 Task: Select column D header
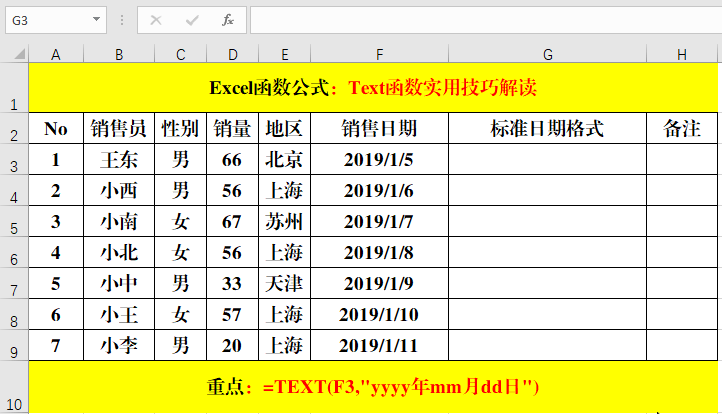point(233,54)
